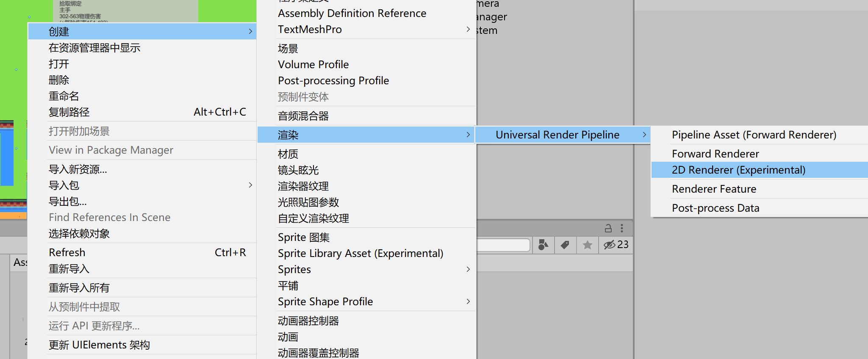Viewport: 868px width, 359px height.
Task: Expand the 导入包 submenu
Action: [127, 185]
